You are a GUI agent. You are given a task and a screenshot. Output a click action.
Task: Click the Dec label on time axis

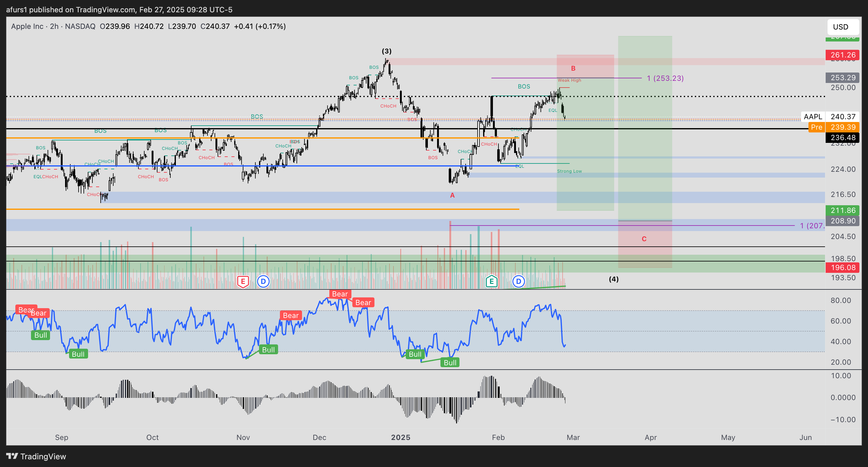coord(320,437)
